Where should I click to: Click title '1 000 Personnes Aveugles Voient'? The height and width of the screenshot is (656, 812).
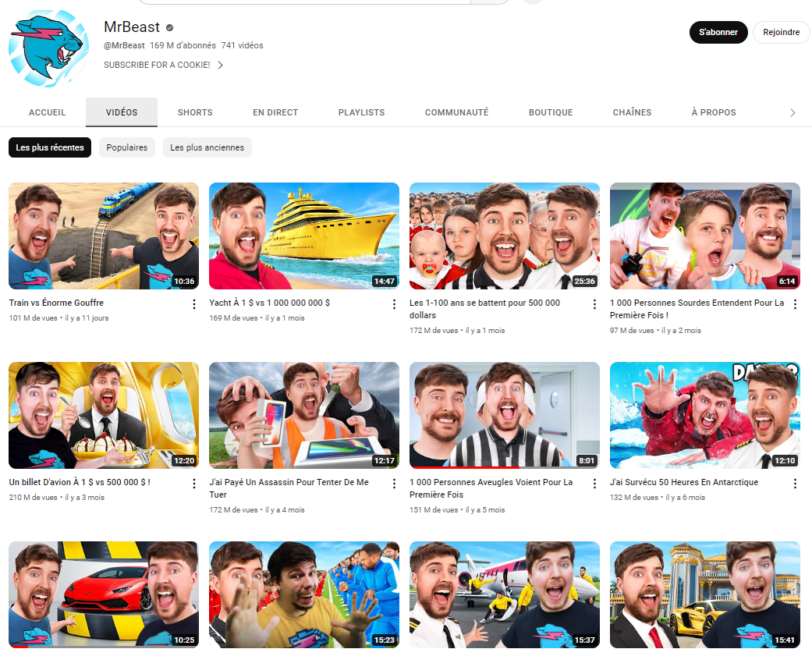point(491,488)
